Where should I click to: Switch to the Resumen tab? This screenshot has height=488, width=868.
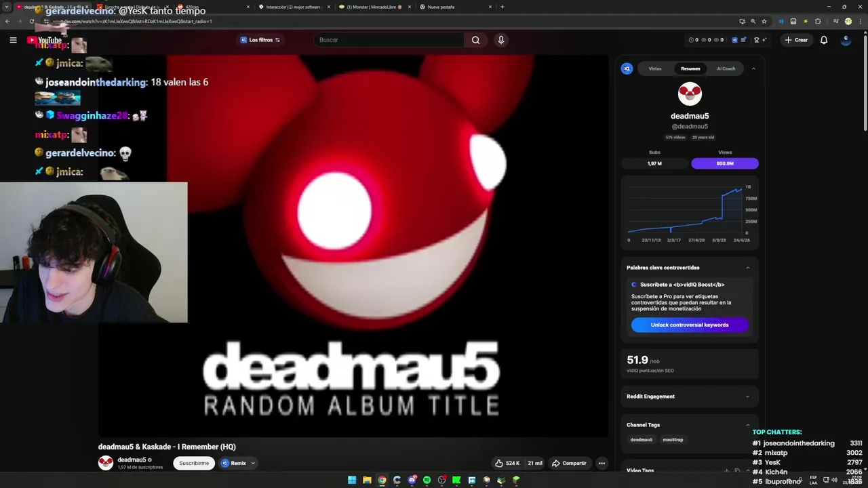pyautogui.click(x=690, y=68)
